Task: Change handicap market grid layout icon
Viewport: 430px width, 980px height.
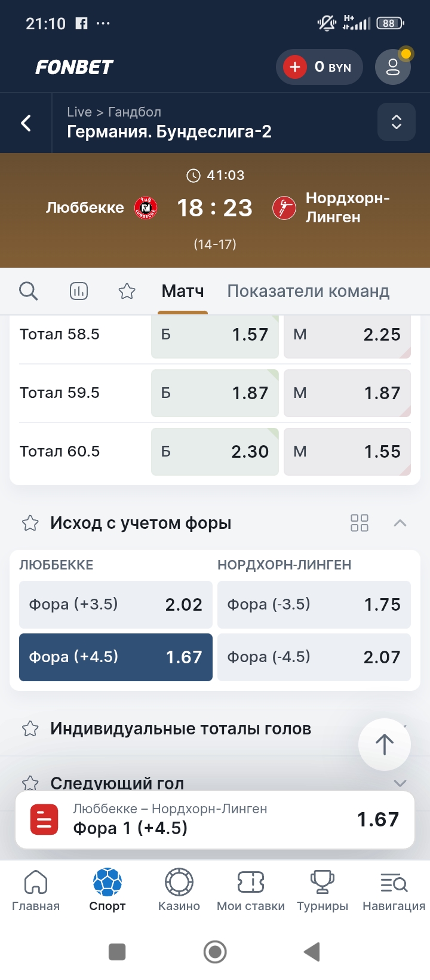Action: click(360, 523)
